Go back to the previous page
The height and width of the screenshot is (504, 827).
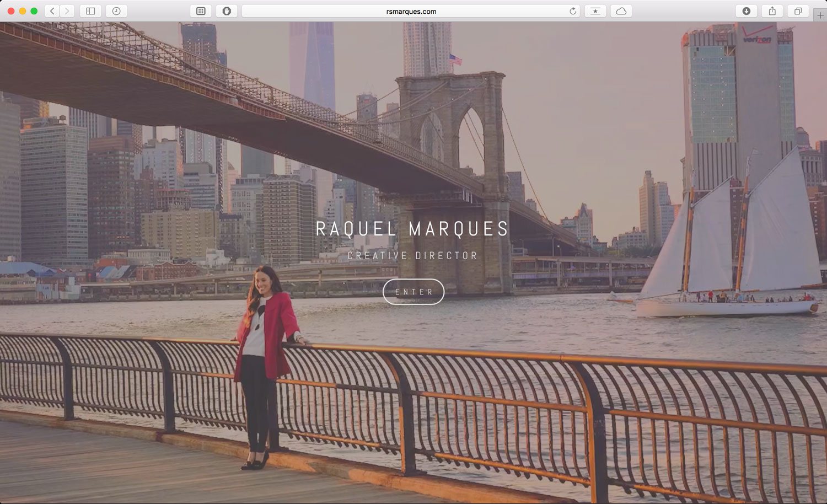click(52, 11)
